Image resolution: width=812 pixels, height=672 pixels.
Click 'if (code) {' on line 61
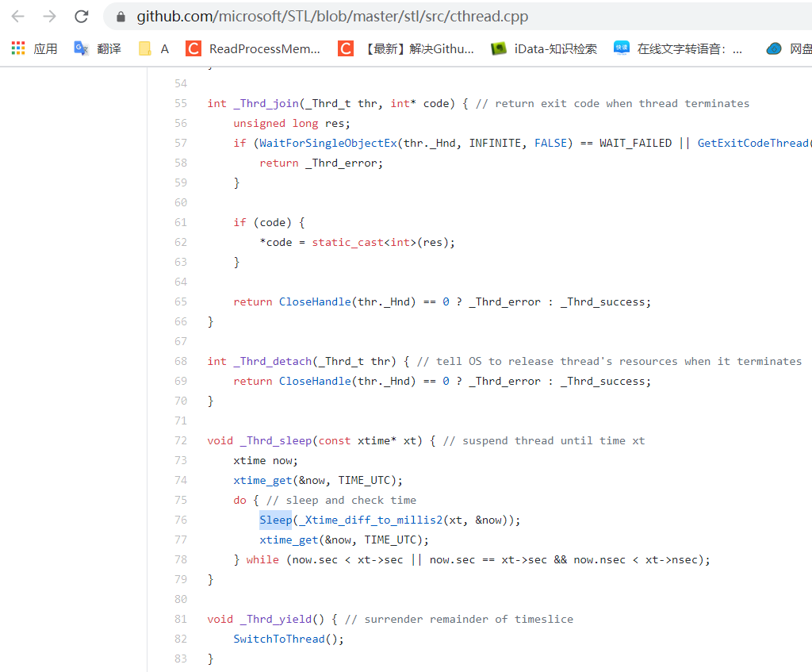(x=270, y=222)
